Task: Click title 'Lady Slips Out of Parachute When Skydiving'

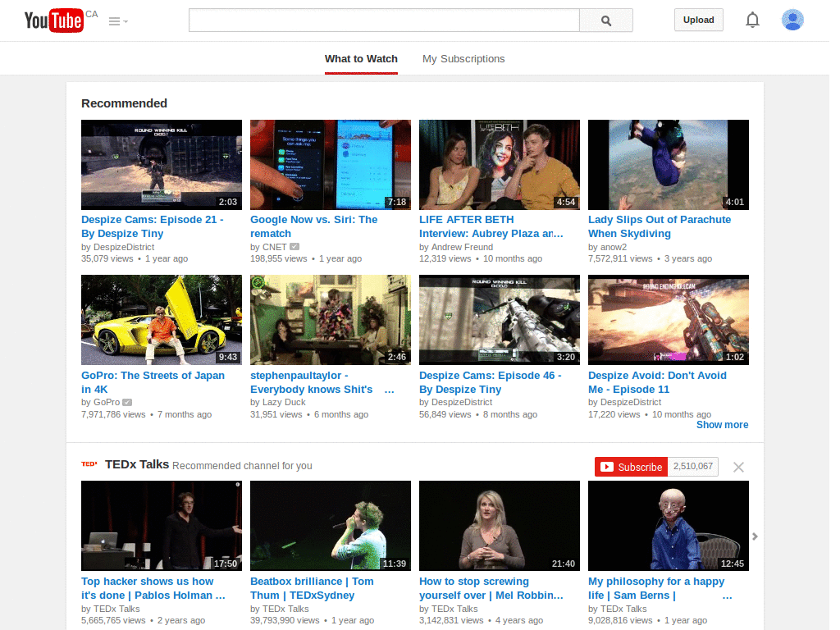Action: (660, 226)
